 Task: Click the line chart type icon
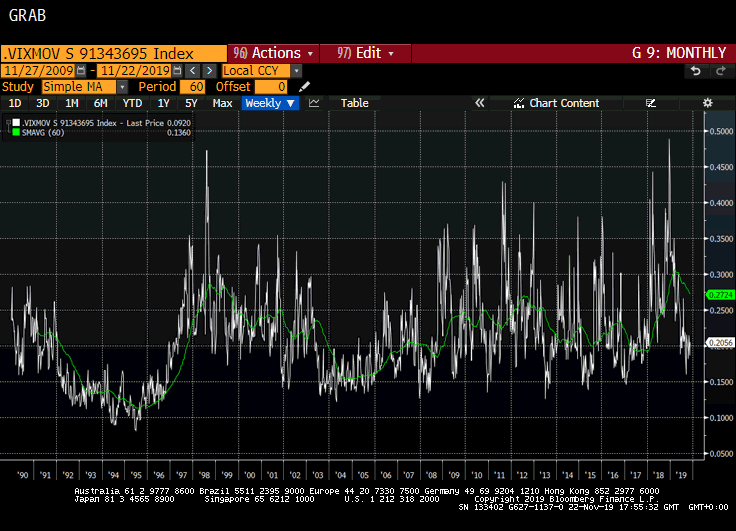coord(314,103)
